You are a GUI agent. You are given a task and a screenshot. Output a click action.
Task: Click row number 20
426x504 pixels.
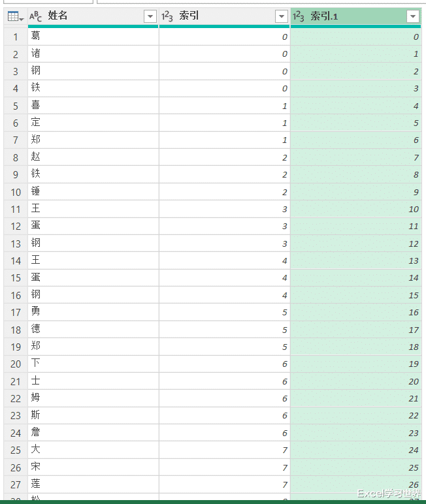coord(15,364)
